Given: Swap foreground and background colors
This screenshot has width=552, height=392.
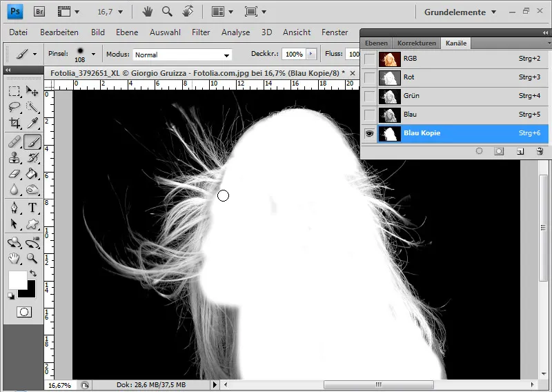Looking at the screenshot, I should [32, 273].
